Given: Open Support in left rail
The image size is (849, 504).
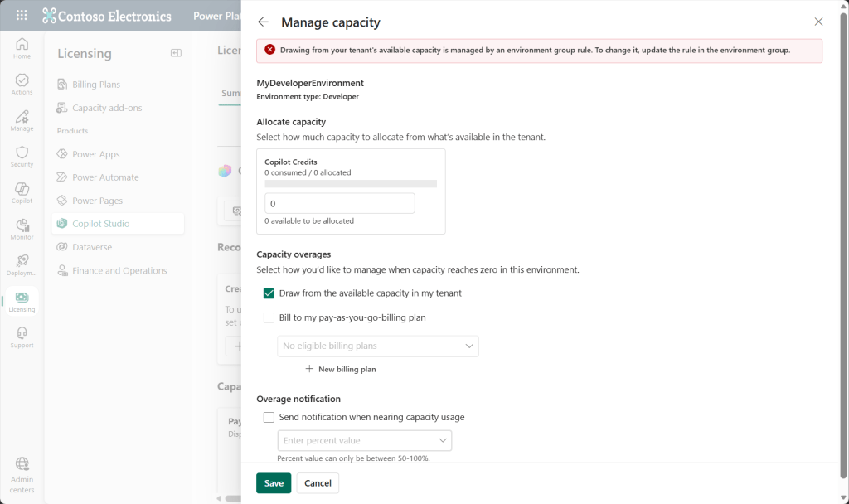Looking at the screenshot, I should (x=22, y=338).
